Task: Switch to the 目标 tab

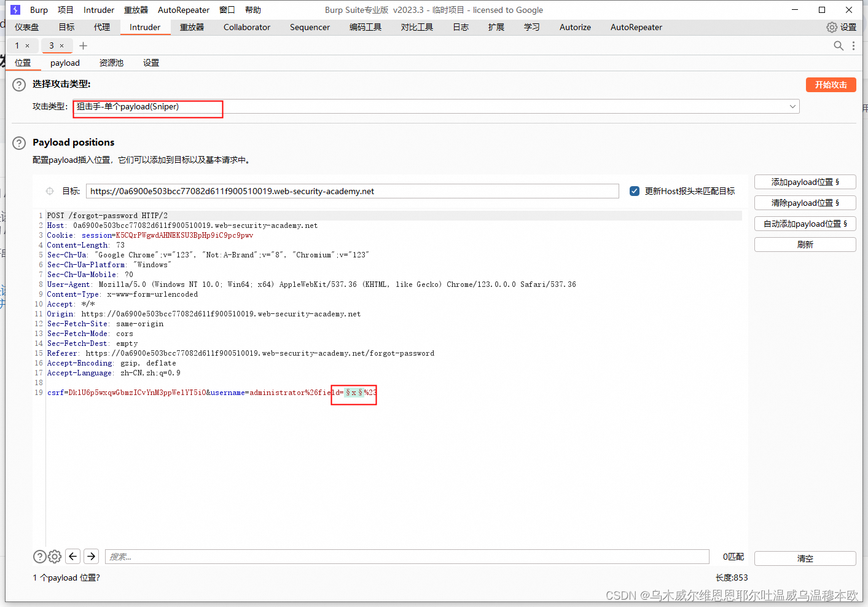Action: point(67,27)
